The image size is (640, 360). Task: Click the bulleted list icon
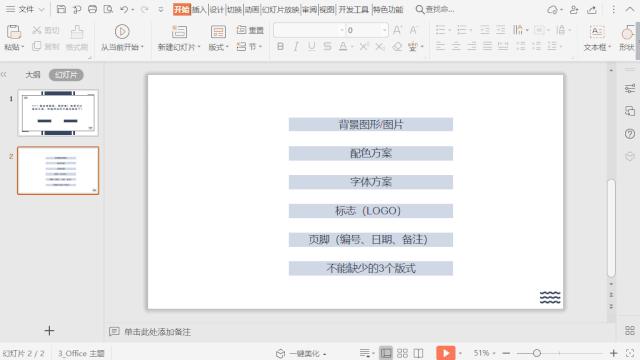coord(440,30)
